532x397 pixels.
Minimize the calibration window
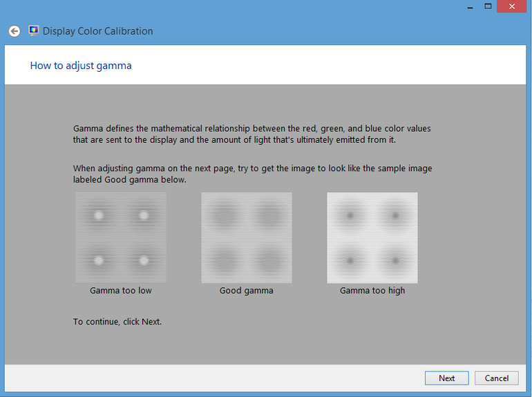tap(468, 6)
